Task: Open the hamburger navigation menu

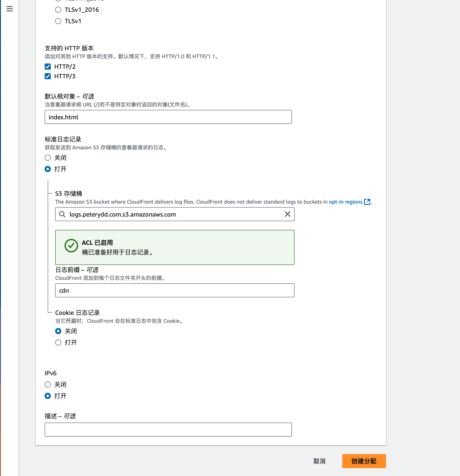Action: pyautogui.click(x=9, y=9)
